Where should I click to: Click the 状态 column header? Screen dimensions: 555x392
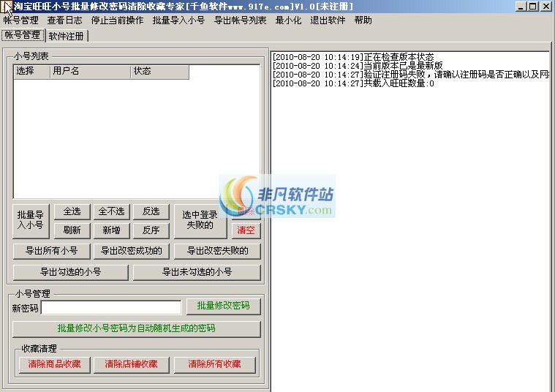(x=160, y=71)
